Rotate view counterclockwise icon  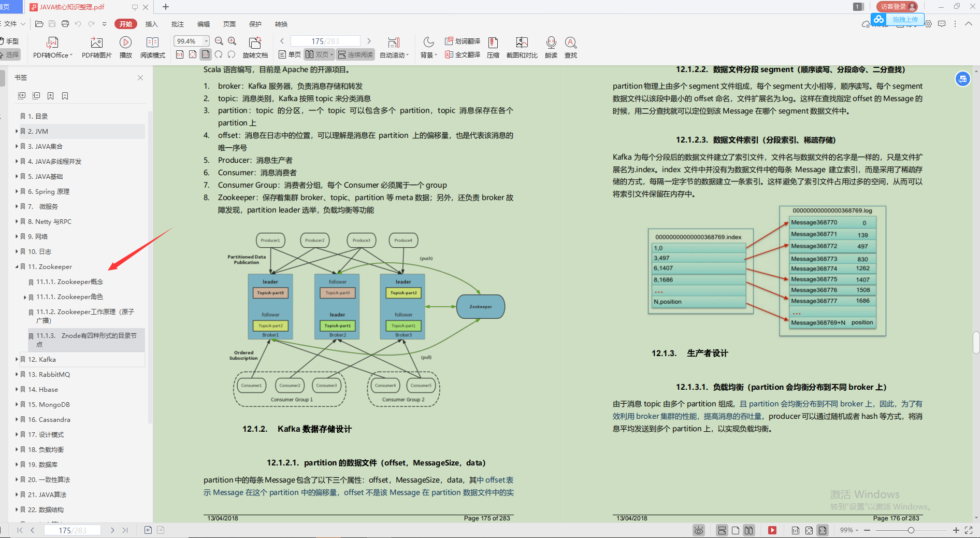click(232, 54)
